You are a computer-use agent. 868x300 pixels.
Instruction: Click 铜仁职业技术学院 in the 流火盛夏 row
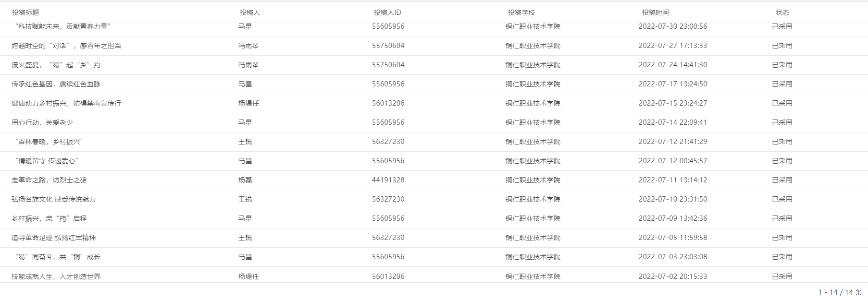tap(533, 65)
